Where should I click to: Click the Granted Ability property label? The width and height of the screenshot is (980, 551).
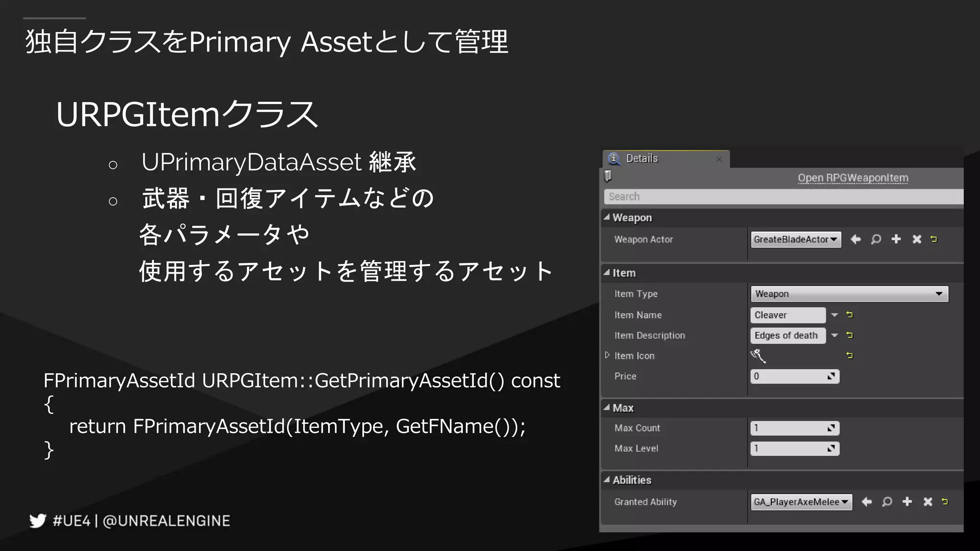coord(646,502)
